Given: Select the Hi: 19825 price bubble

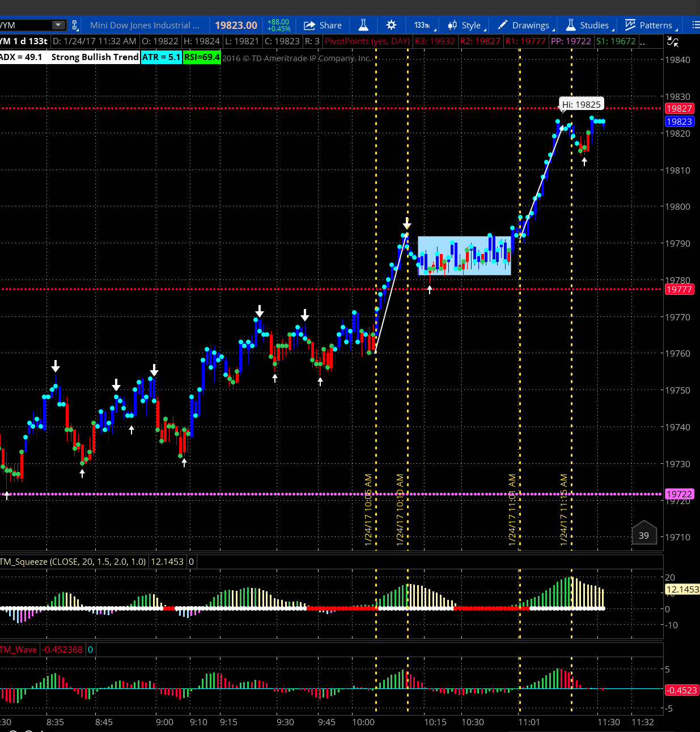Looking at the screenshot, I should (x=581, y=104).
